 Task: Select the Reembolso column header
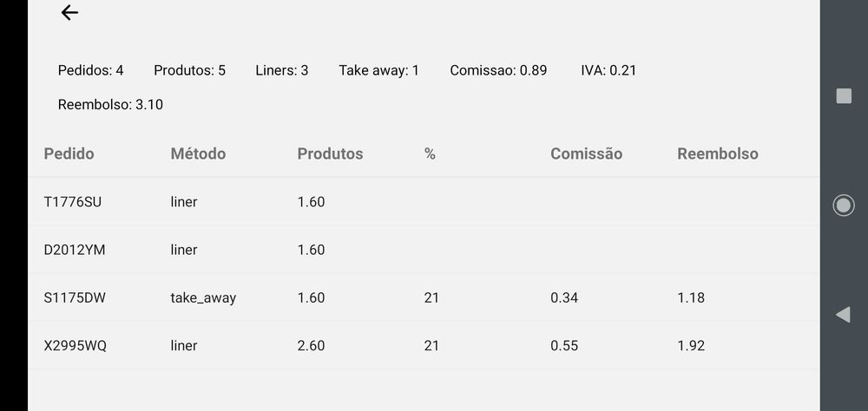point(717,153)
